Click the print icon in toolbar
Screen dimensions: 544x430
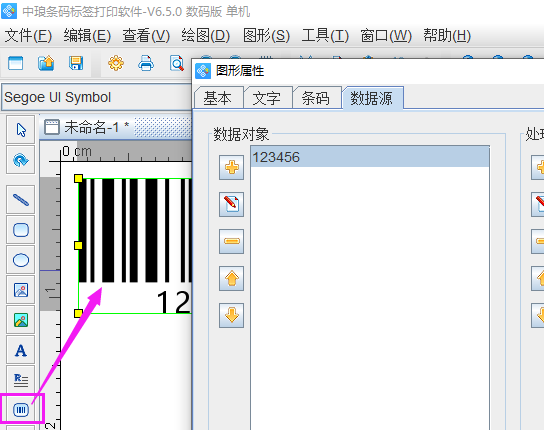point(146,64)
